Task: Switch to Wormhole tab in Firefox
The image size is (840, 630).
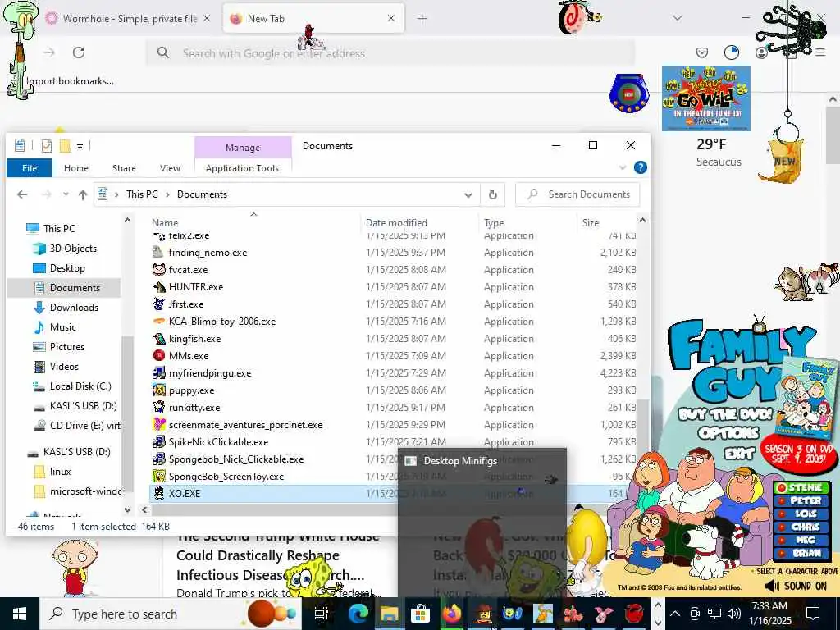Action: pyautogui.click(x=129, y=19)
